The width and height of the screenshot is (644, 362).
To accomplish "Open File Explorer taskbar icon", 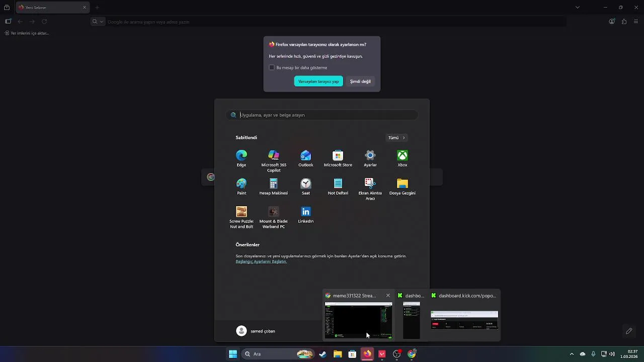I will tap(338, 354).
